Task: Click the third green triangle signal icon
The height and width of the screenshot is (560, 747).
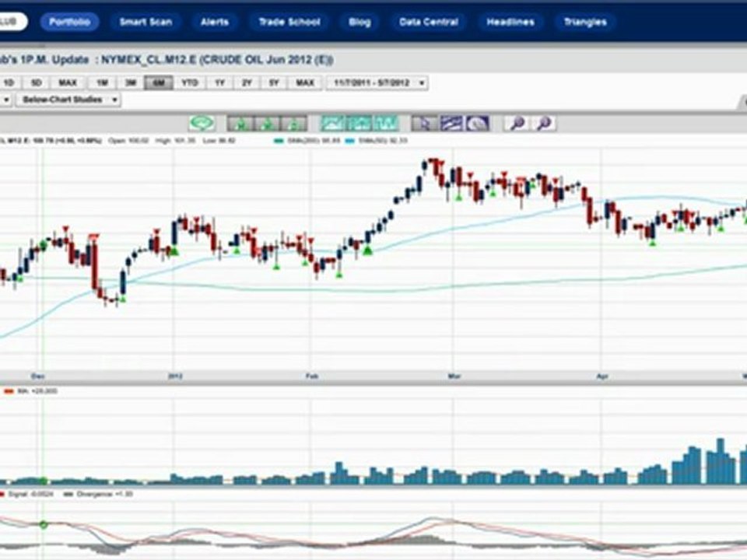Action: (293, 124)
